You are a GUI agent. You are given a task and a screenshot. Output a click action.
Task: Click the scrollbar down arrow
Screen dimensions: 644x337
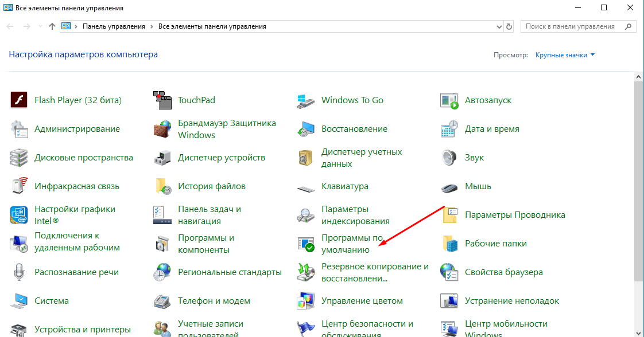(638, 332)
